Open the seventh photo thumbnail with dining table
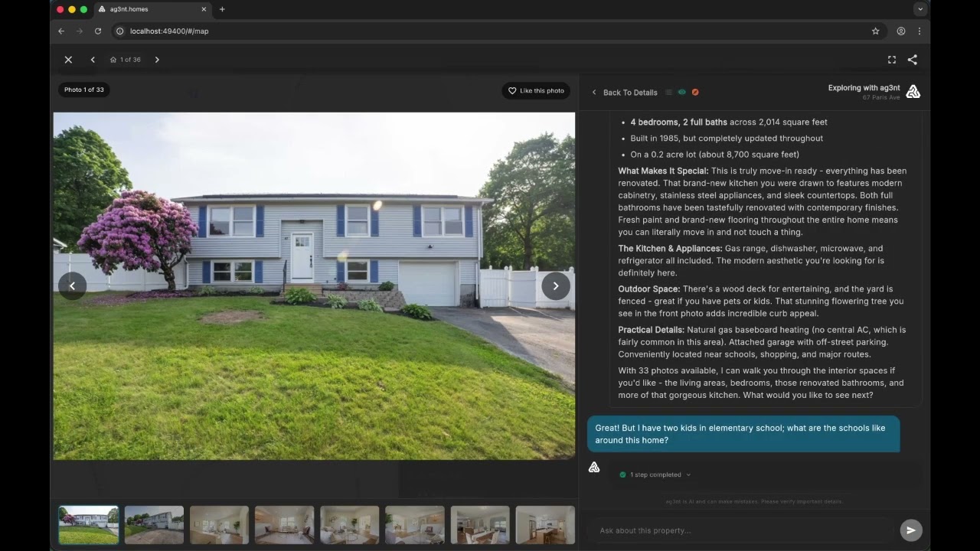This screenshot has width=980, height=551. [x=480, y=525]
